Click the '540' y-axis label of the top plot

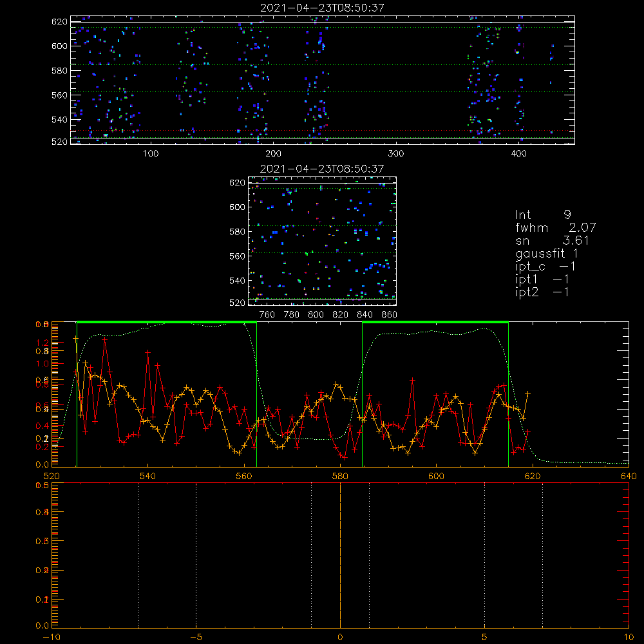tap(59, 120)
